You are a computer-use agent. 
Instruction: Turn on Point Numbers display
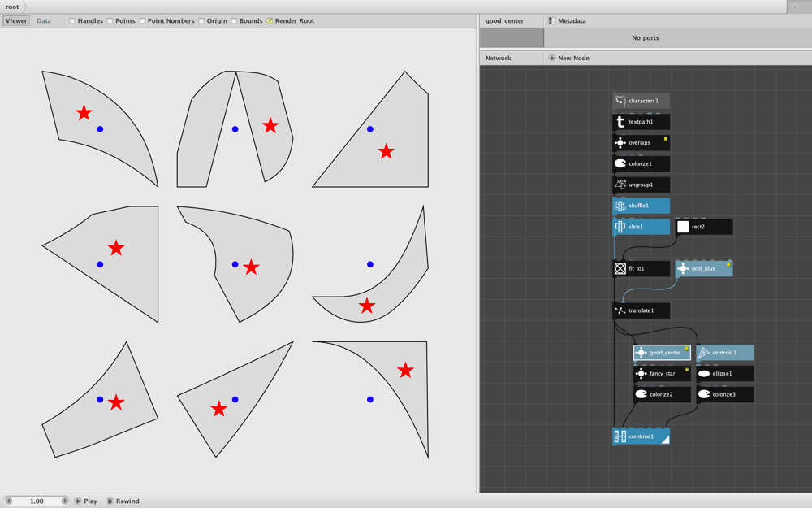pos(142,21)
